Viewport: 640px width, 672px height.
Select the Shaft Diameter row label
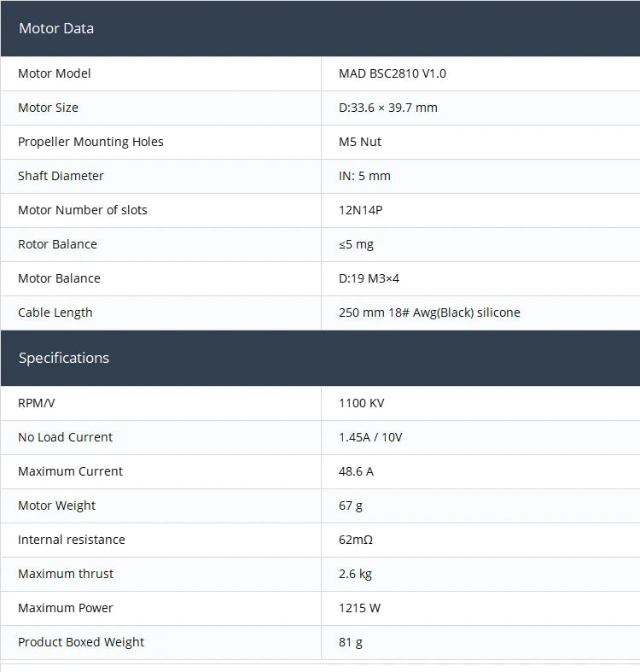(61, 176)
